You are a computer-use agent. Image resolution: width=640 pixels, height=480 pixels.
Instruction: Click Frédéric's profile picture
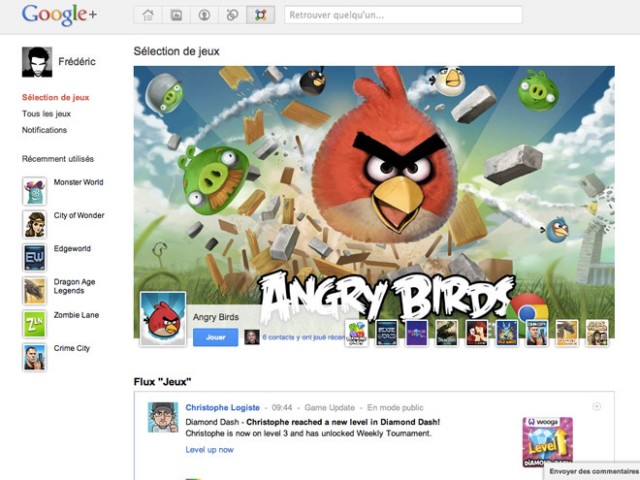[x=37, y=62]
